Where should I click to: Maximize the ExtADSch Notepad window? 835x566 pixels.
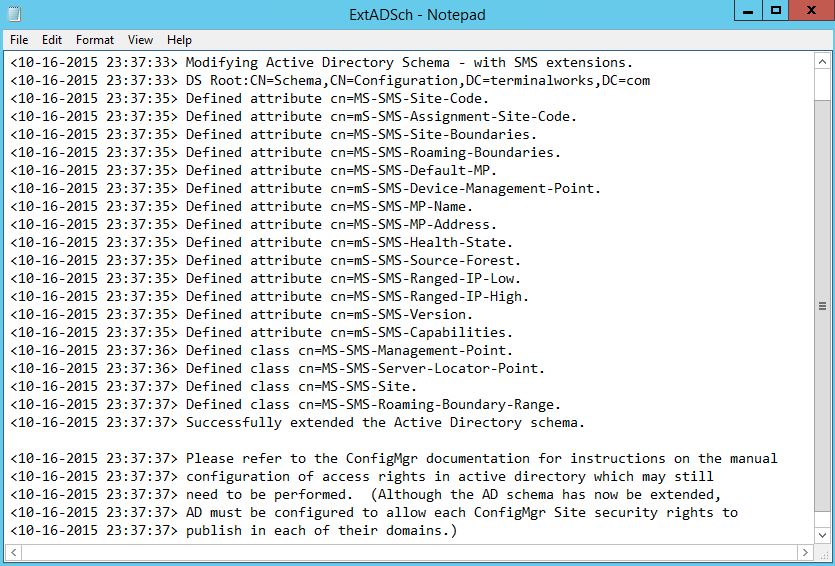pyautogui.click(x=776, y=11)
